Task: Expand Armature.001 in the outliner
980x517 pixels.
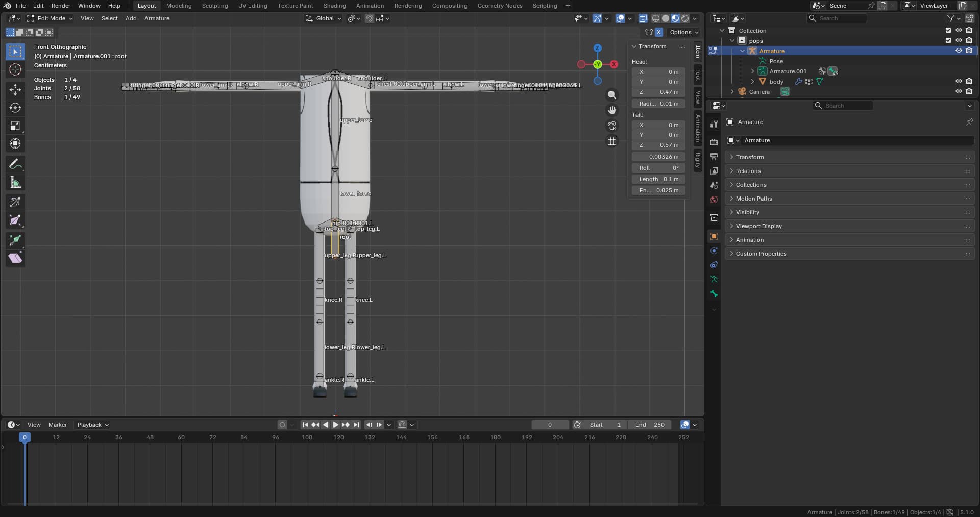Action: pos(752,71)
